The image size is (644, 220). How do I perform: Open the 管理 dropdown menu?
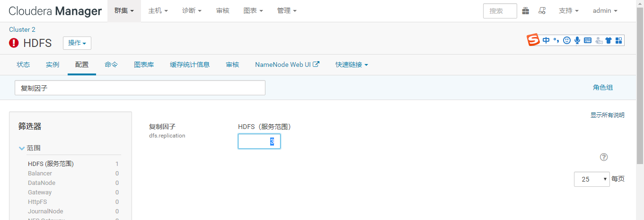[x=287, y=10]
